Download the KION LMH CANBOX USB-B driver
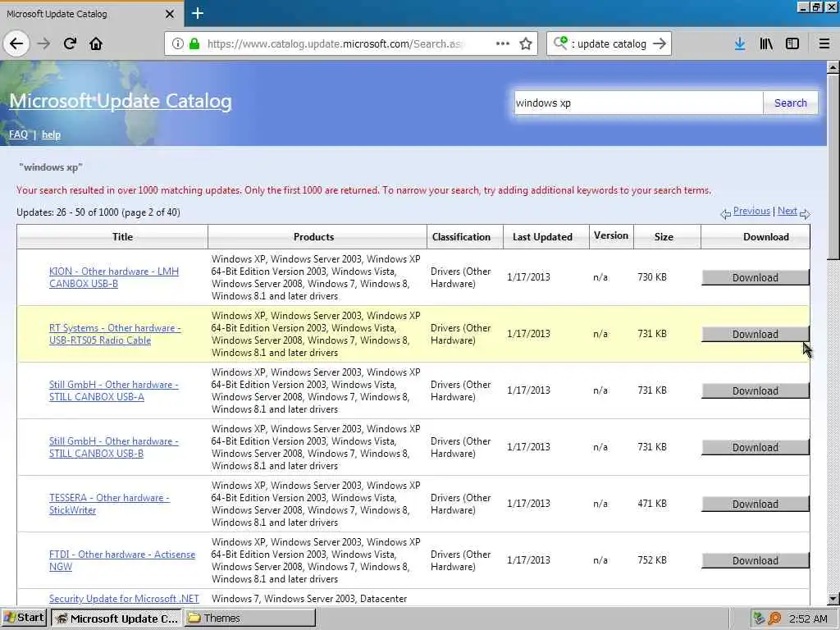This screenshot has width=840, height=630. (x=756, y=277)
